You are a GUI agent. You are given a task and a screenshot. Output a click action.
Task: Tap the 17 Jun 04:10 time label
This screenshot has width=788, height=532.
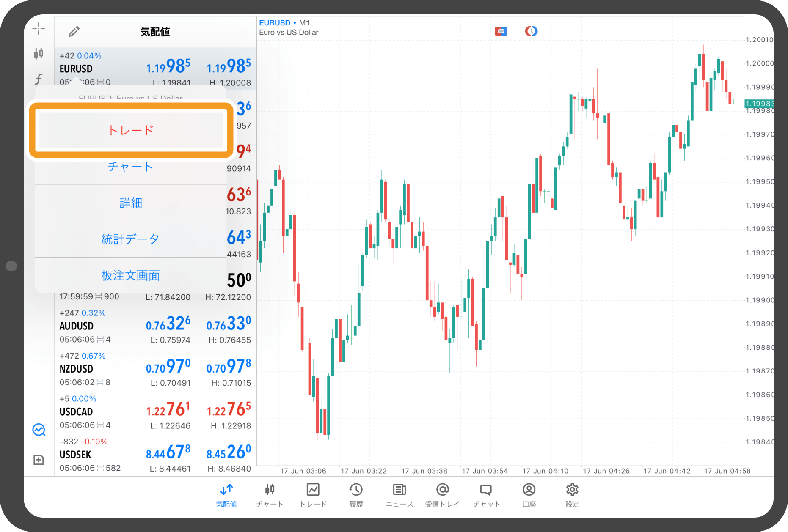tap(545, 471)
